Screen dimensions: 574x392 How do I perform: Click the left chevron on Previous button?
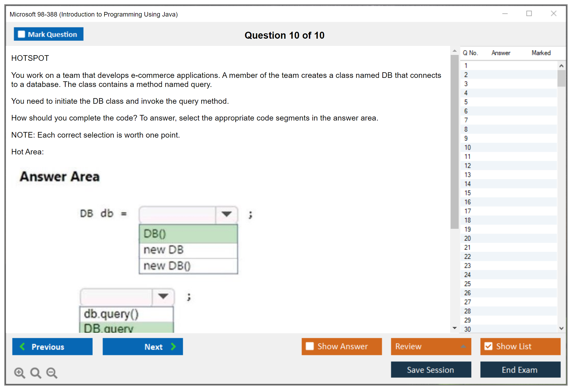point(22,347)
